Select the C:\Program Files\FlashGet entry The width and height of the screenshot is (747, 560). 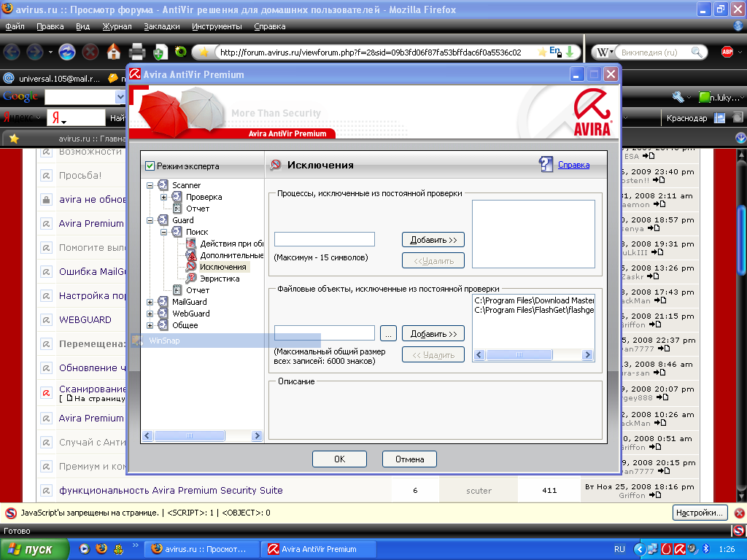533,310
